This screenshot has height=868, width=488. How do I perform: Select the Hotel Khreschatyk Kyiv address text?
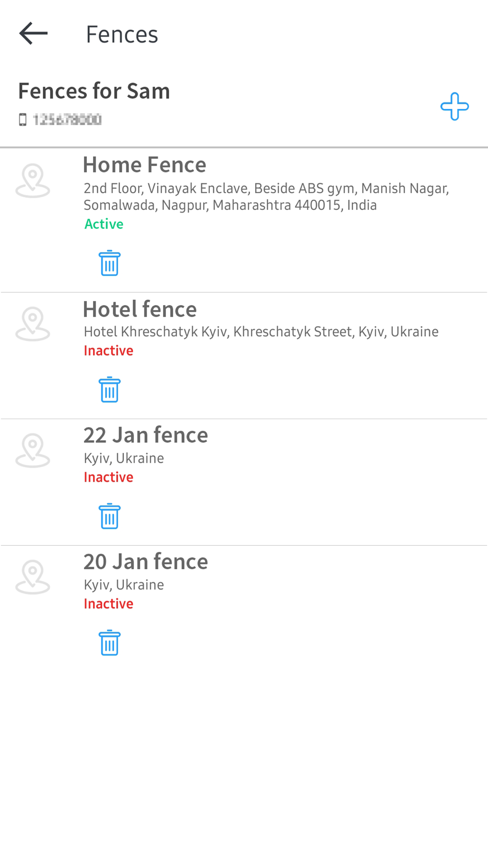tap(261, 332)
